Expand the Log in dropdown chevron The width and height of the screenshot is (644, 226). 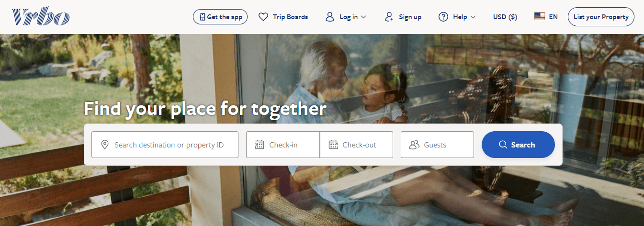363,17
